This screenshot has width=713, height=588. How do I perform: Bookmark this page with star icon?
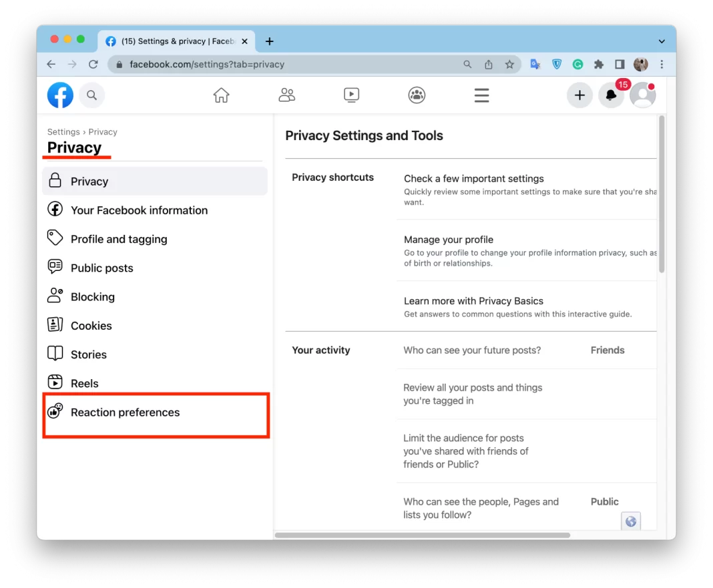click(509, 65)
